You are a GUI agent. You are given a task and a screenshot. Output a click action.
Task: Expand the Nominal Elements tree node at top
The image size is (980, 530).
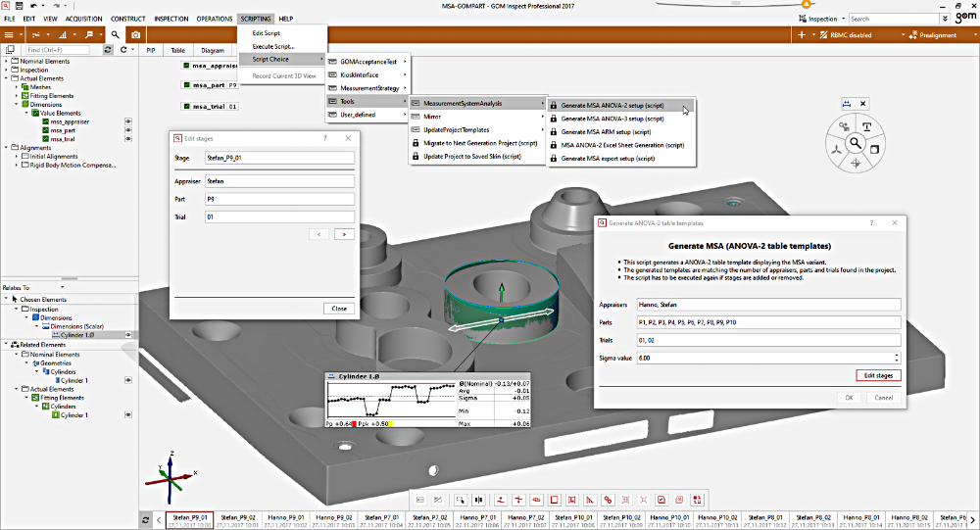(6, 62)
